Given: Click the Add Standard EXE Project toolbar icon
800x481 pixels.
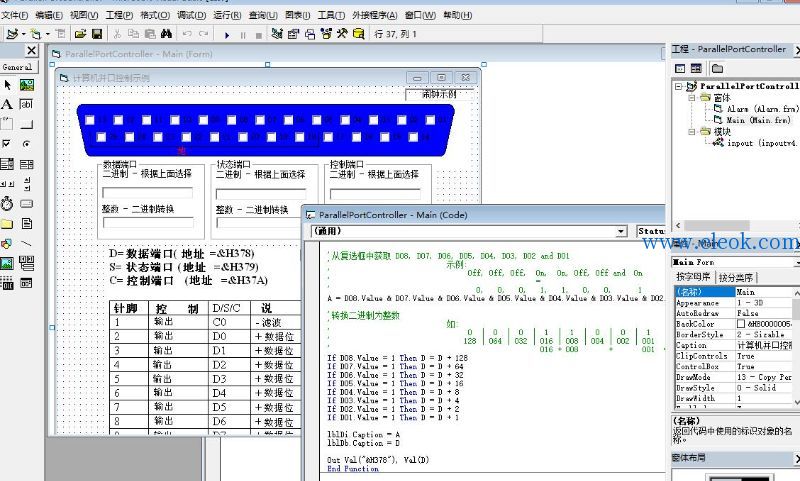Looking at the screenshot, I should [x=12, y=34].
